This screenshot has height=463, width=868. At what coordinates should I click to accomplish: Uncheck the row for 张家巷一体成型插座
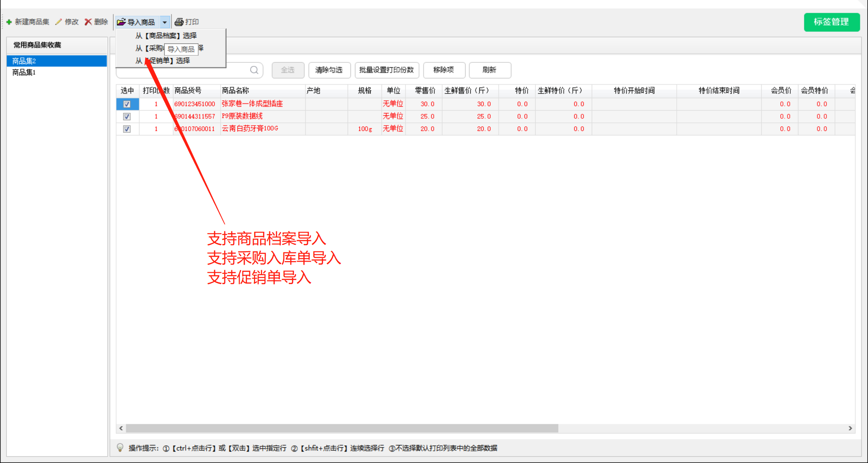[127, 104]
